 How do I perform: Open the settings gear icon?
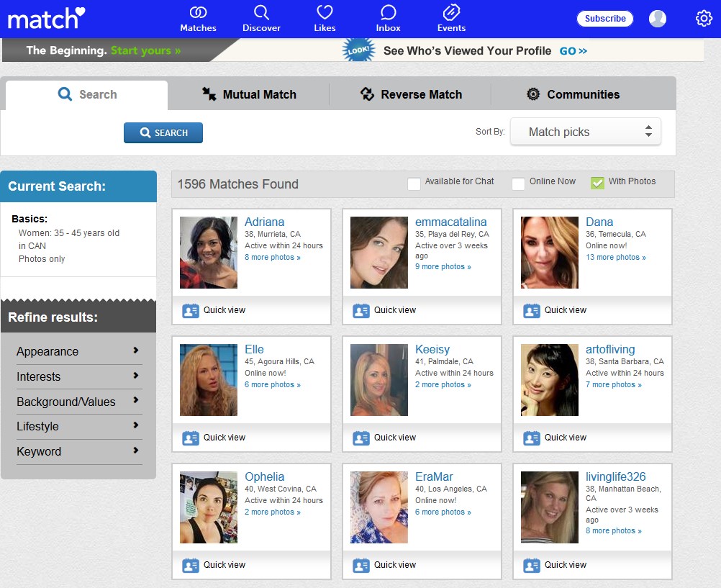[x=704, y=19]
